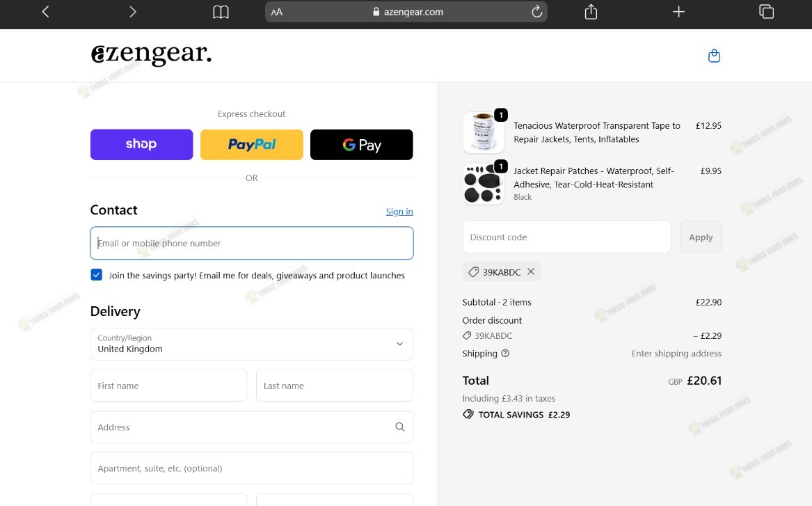Open the Country/Region dropdown
Screen dimensions: 812x506
(x=252, y=344)
